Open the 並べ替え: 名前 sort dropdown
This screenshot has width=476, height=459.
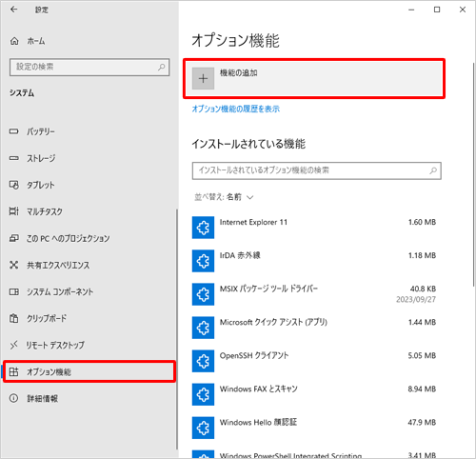(x=224, y=197)
